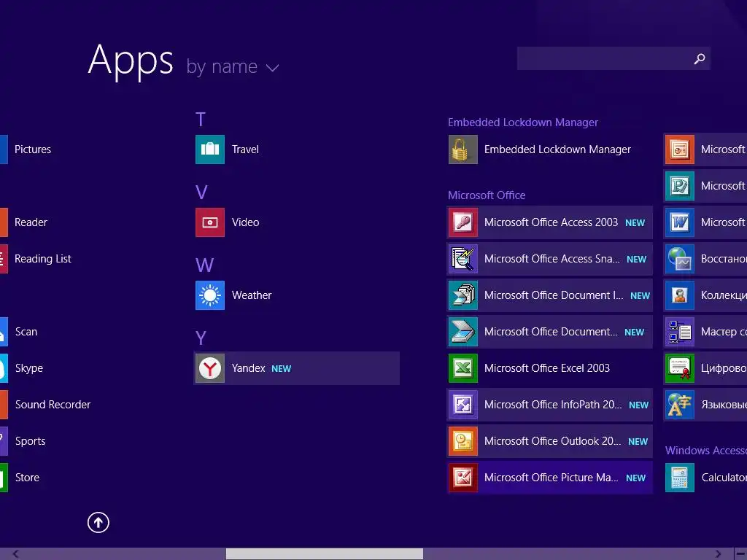Image resolution: width=747 pixels, height=560 pixels.
Task: Jump via the letter W header
Action: click(x=204, y=265)
